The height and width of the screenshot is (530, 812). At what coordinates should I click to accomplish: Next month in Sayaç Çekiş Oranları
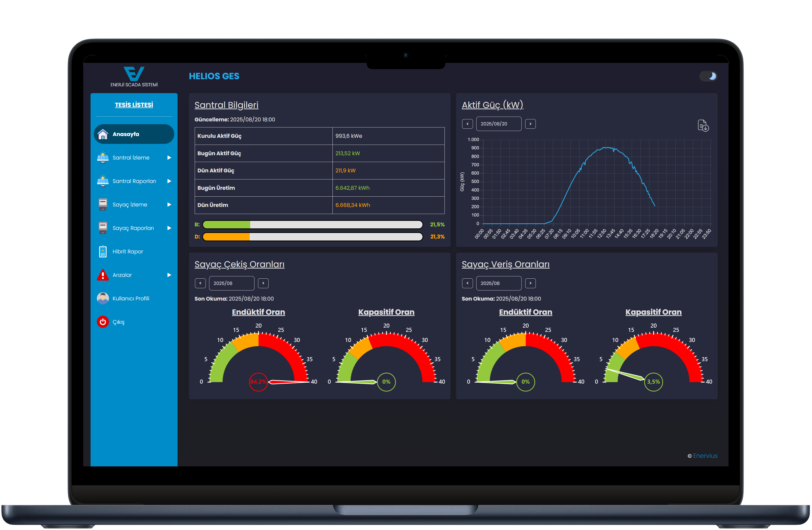(263, 283)
